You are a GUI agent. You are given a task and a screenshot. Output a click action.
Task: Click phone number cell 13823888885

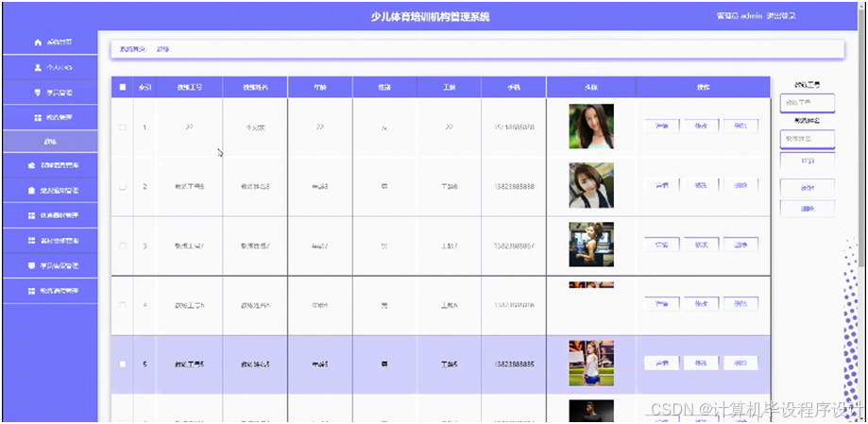514,365
